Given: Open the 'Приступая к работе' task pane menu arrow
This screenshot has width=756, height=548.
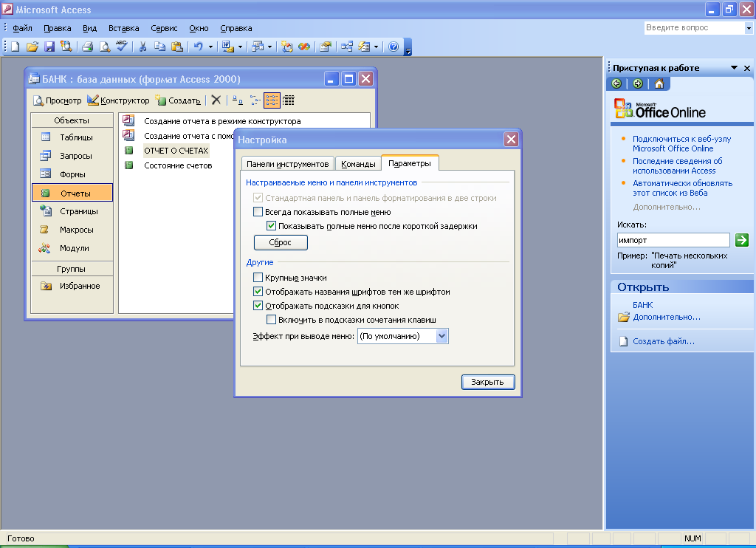Looking at the screenshot, I should (734, 68).
